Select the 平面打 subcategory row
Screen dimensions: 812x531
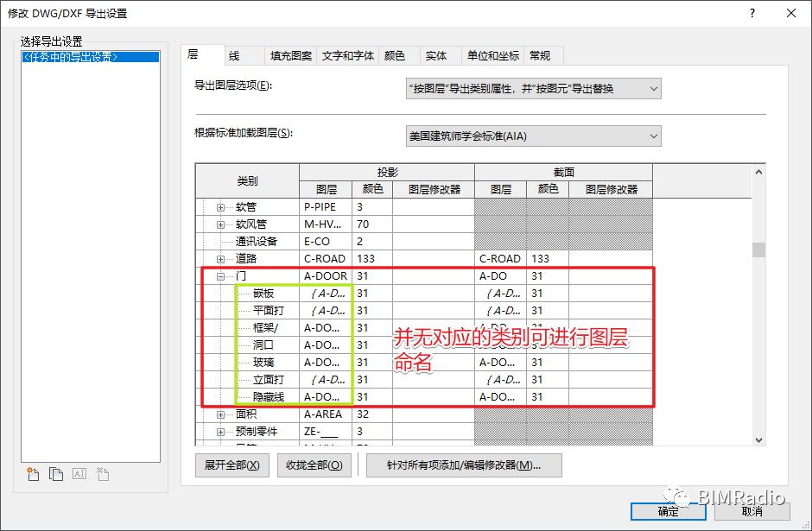(269, 311)
